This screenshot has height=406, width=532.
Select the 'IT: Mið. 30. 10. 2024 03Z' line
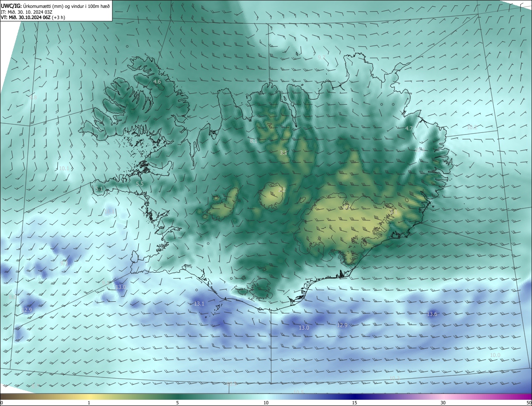click(x=26, y=12)
